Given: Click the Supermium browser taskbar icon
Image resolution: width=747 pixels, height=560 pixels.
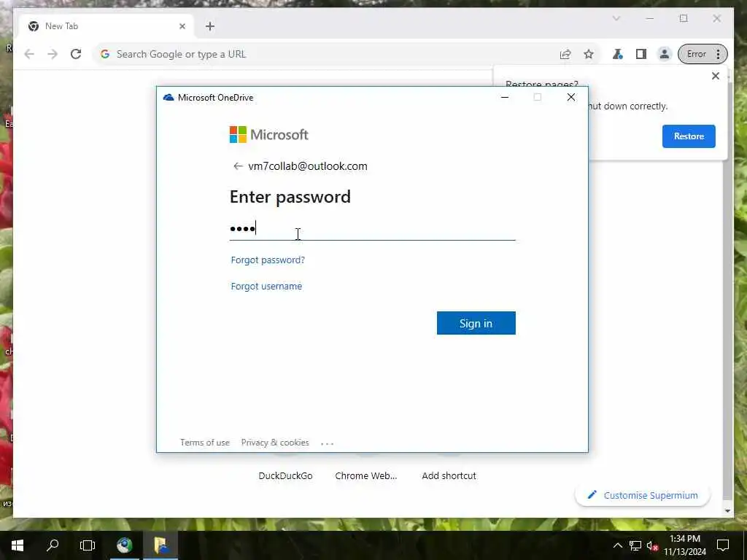Looking at the screenshot, I should click(x=125, y=545).
